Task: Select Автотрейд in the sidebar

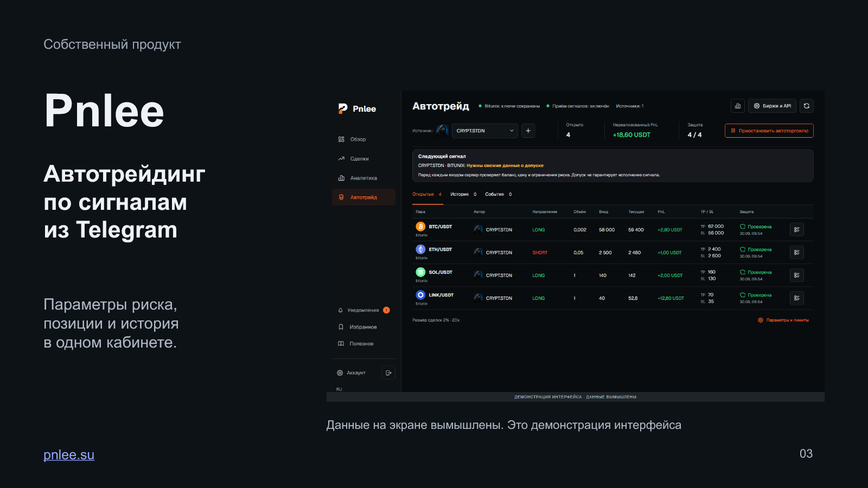Action: click(363, 197)
